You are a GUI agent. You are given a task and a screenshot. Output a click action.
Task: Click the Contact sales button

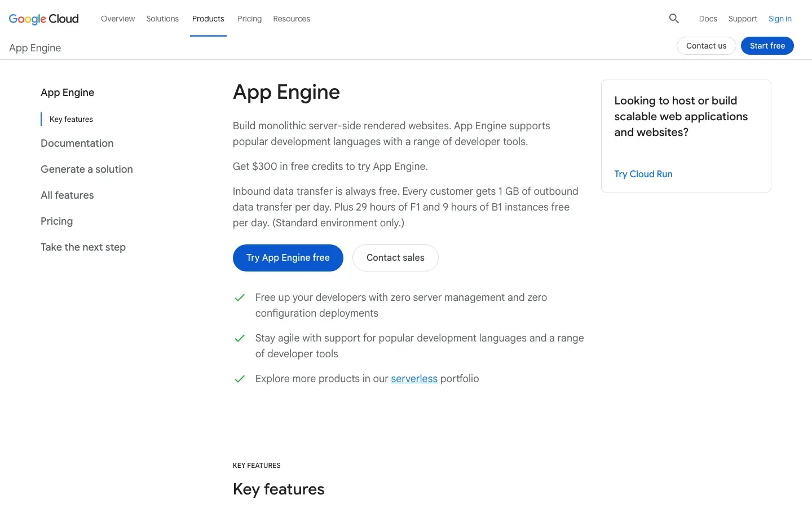[395, 258]
